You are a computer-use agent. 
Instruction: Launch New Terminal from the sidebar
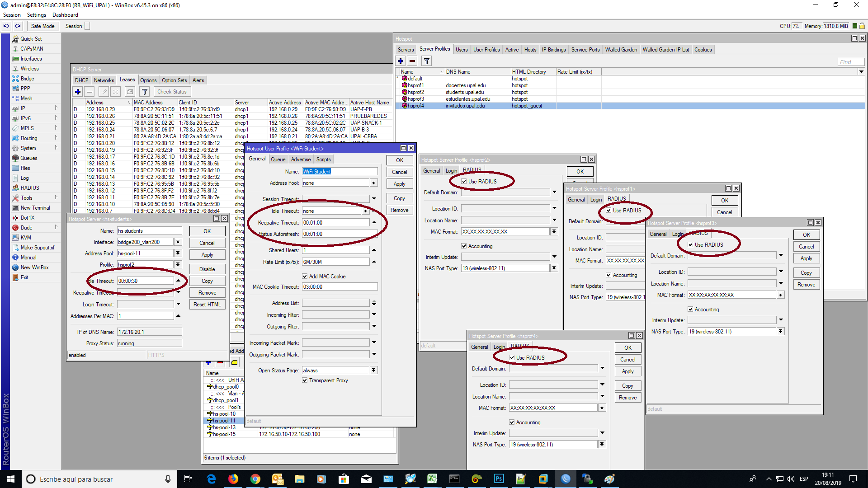pyautogui.click(x=35, y=208)
